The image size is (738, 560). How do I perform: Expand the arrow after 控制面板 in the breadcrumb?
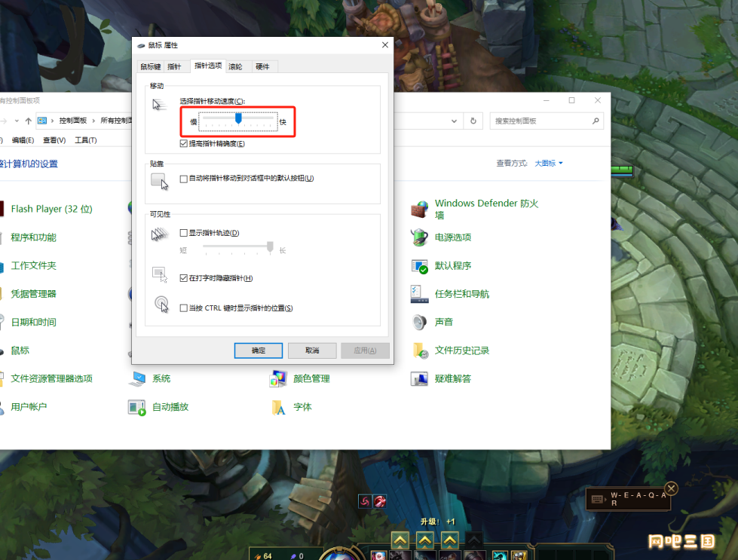point(93,121)
